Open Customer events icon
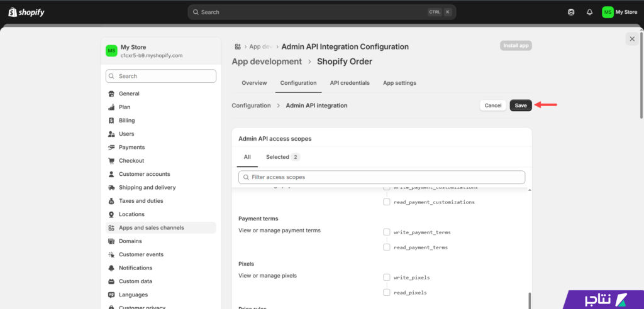 click(x=111, y=254)
